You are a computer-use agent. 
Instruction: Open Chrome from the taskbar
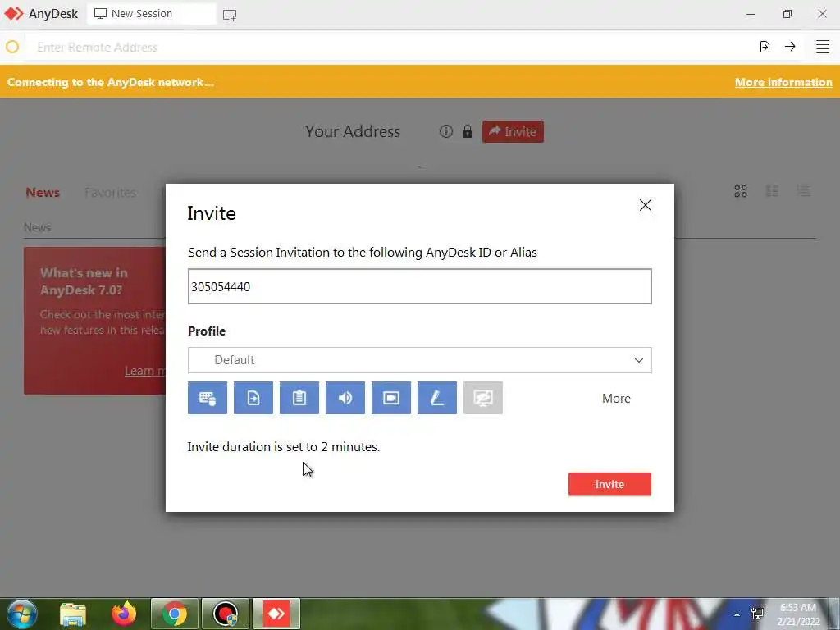(x=175, y=614)
